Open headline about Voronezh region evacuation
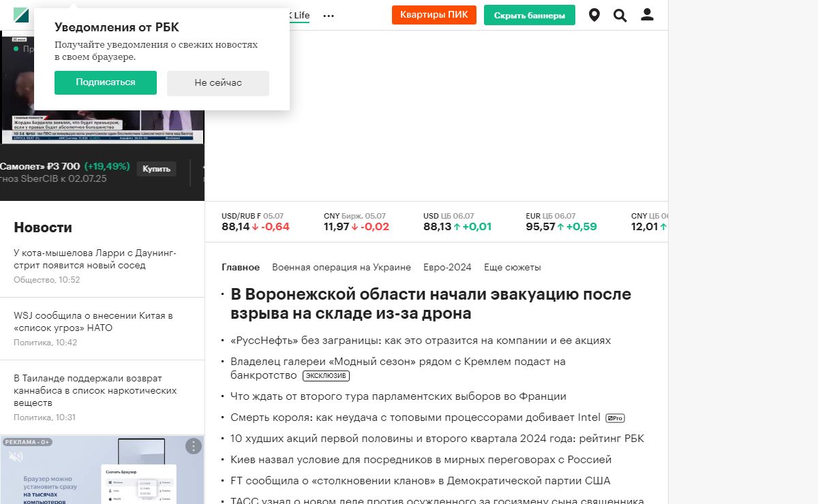 (431, 304)
